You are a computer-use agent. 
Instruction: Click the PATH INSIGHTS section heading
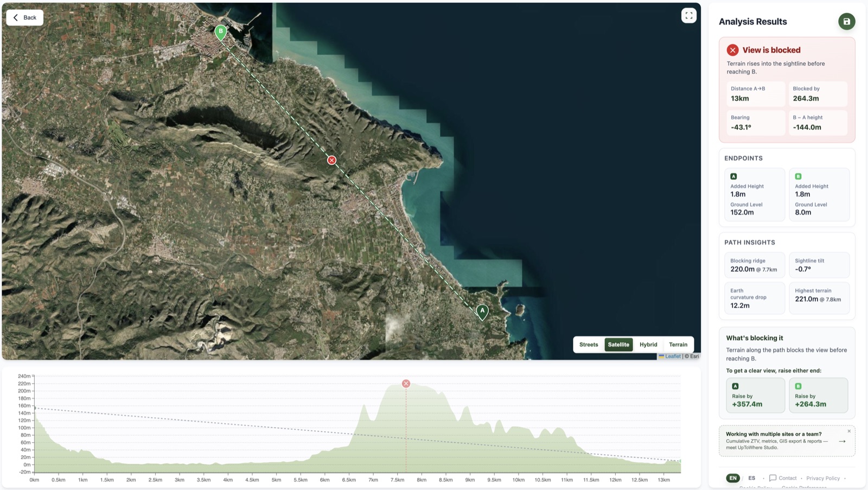click(750, 243)
